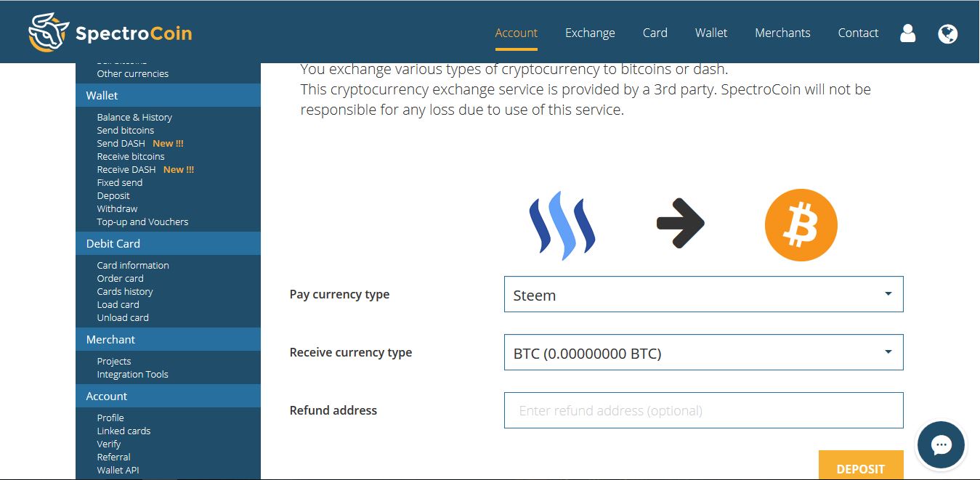Open the Account tab in the top navigation
The width and height of the screenshot is (980, 480).
pos(517,33)
